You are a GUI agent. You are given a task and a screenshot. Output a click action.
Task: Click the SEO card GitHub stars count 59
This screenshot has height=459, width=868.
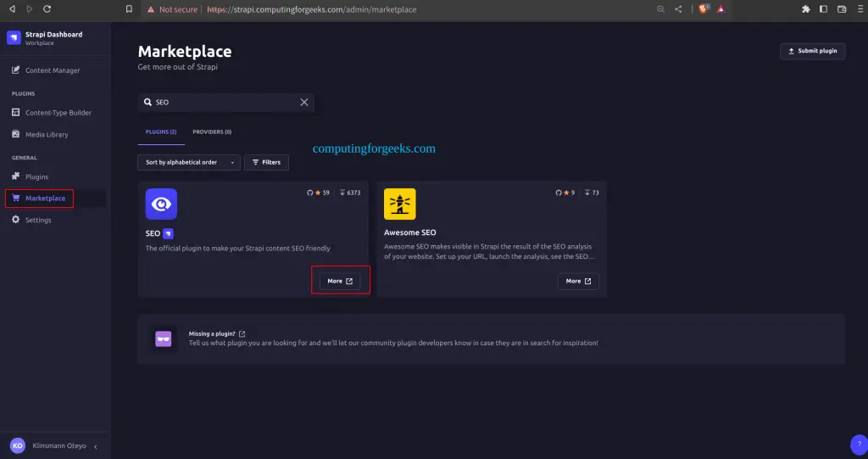click(x=319, y=193)
